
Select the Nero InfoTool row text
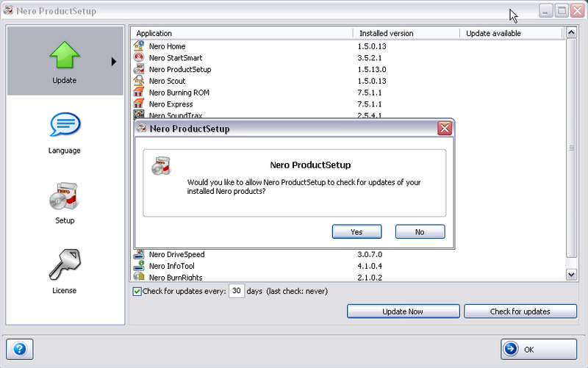tap(172, 266)
